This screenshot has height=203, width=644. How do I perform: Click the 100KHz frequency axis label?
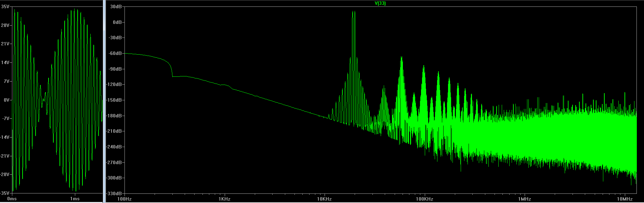pyautogui.click(x=424, y=199)
